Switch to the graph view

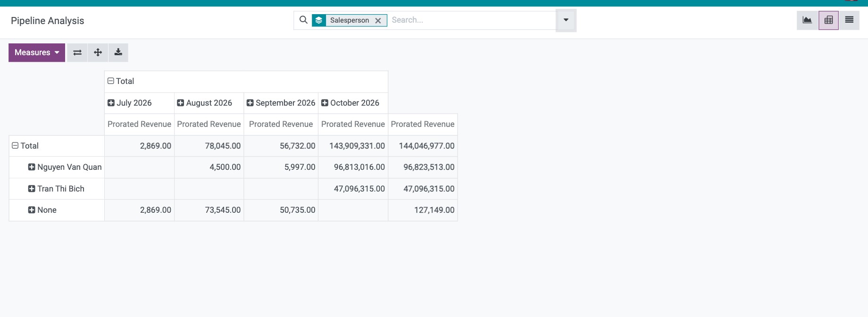807,20
